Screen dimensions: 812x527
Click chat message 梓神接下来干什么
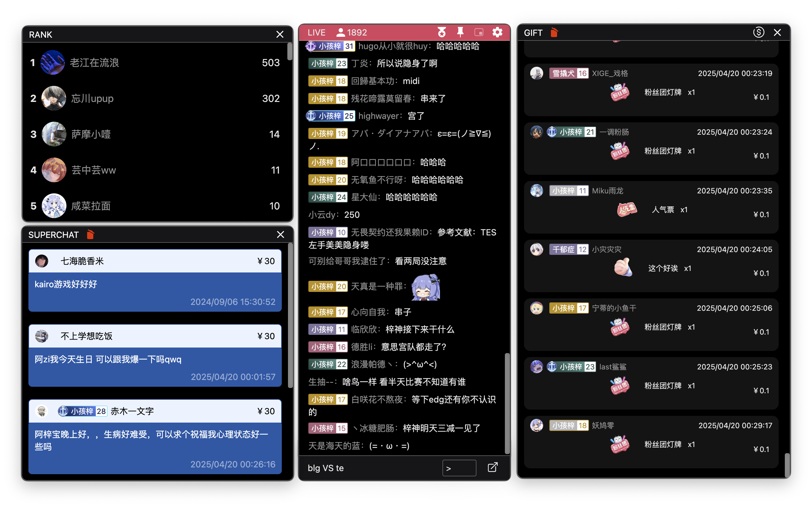(x=420, y=329)
